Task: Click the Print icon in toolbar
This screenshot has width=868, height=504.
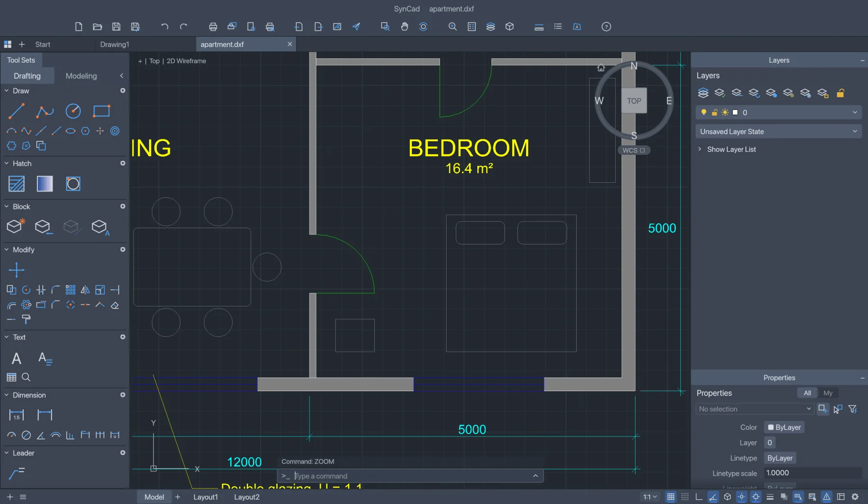Action: pyautogui.click(x=213, y=27)
